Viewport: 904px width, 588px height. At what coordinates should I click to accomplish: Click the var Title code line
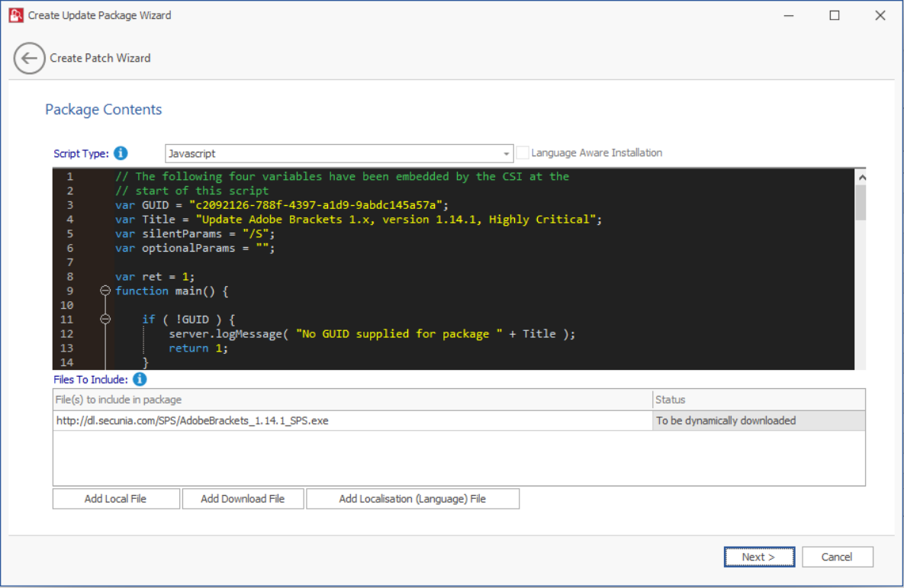pos(358,220)
